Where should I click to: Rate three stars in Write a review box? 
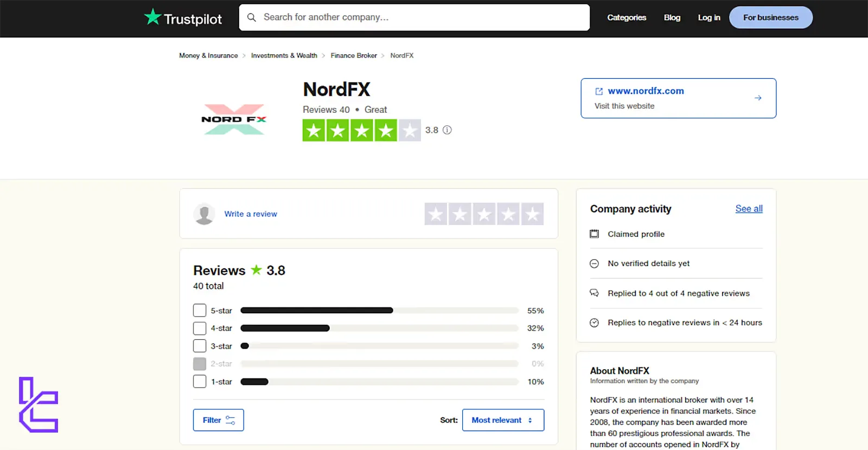coord(484,214)
